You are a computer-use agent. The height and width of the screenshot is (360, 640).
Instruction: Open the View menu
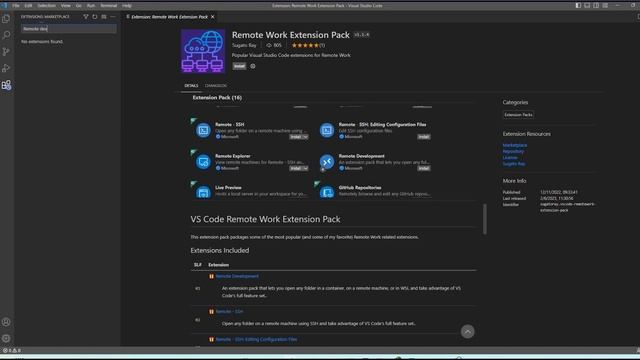coord(65,6)
